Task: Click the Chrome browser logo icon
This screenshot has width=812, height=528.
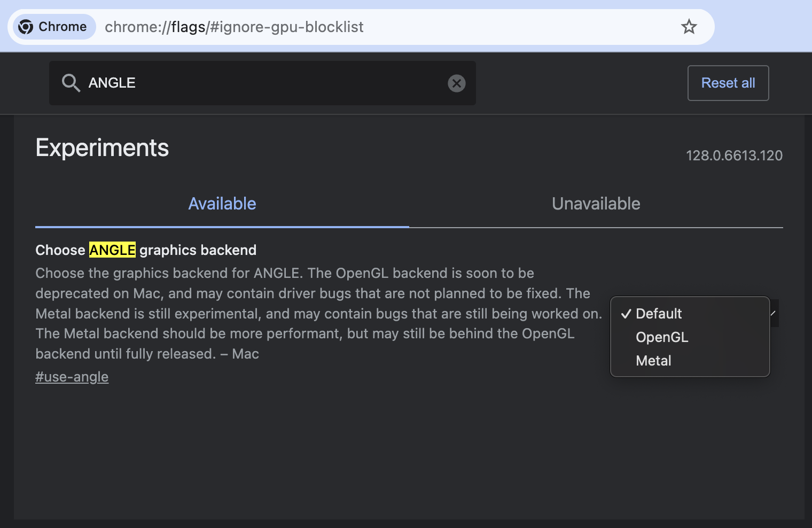Action: tap(26, 26)
